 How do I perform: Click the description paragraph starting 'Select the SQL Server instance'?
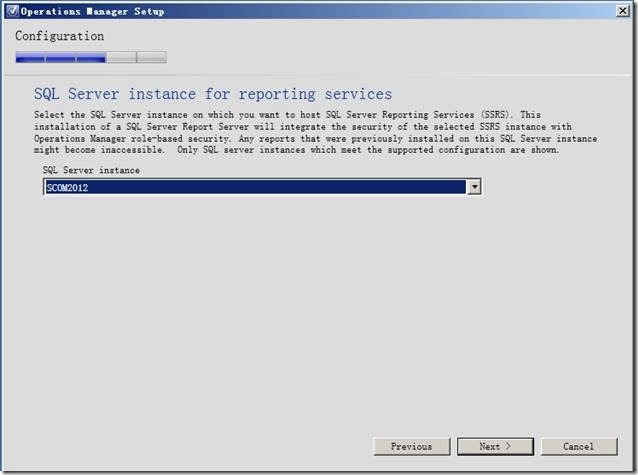315,132
